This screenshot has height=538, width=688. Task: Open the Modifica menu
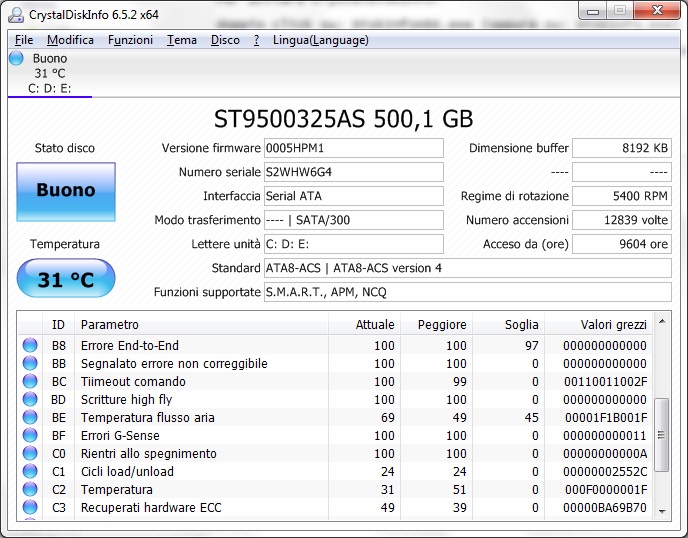coord(70,40)
